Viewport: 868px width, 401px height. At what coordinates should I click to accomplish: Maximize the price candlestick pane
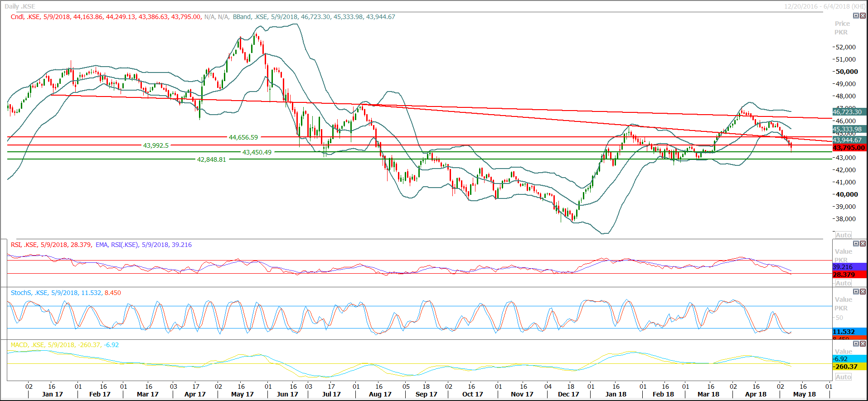click(856, 16)
